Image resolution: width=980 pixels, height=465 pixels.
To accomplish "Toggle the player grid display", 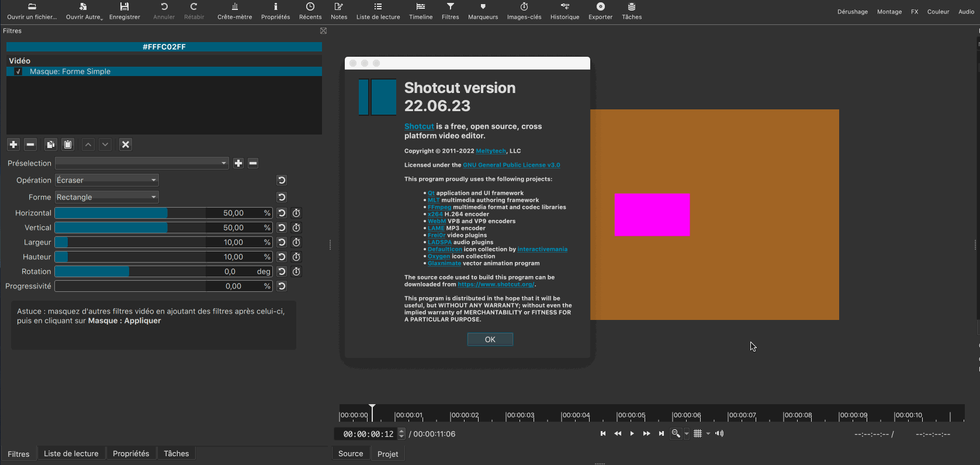I will (x=698, y=433).
